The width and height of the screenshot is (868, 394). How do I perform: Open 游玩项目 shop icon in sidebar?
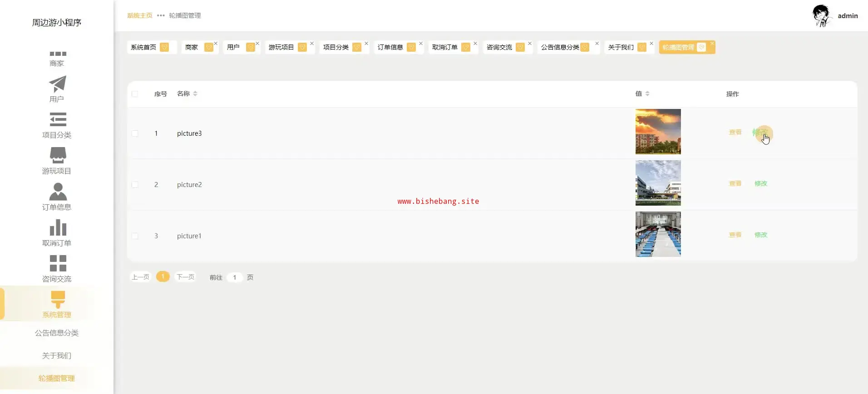click(x=58, y=155)
